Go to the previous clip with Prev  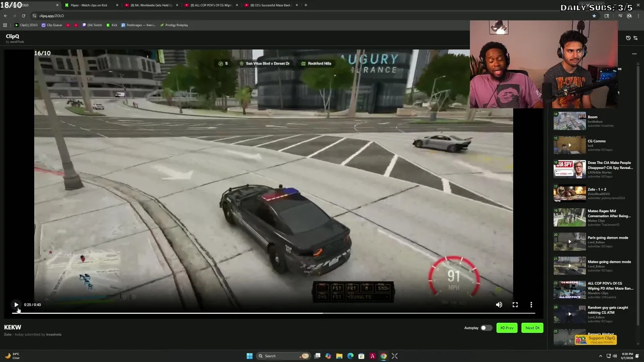coord(507,328)
